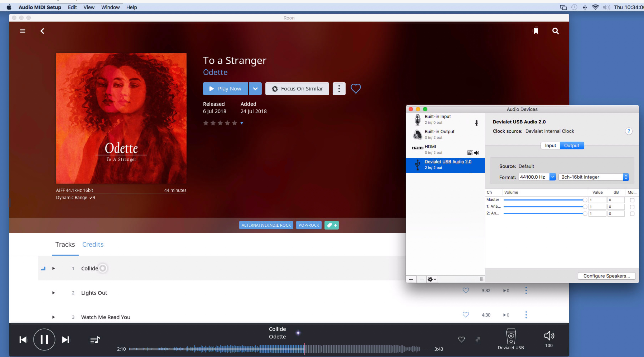Image resolution: width=644 pixels, height=357 pixels.
Task: Open the 2ch-16bit Integer format dropdown
Action: tap(593, 177)
